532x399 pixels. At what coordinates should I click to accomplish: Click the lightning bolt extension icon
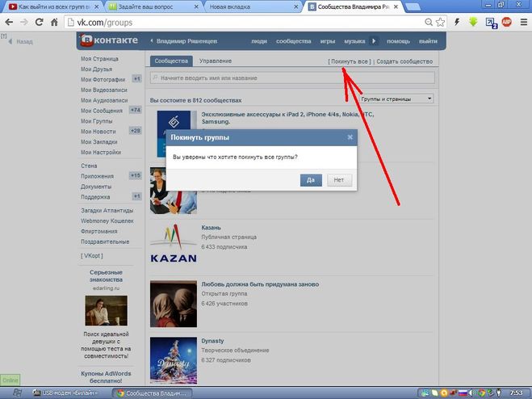pos(457,23)
